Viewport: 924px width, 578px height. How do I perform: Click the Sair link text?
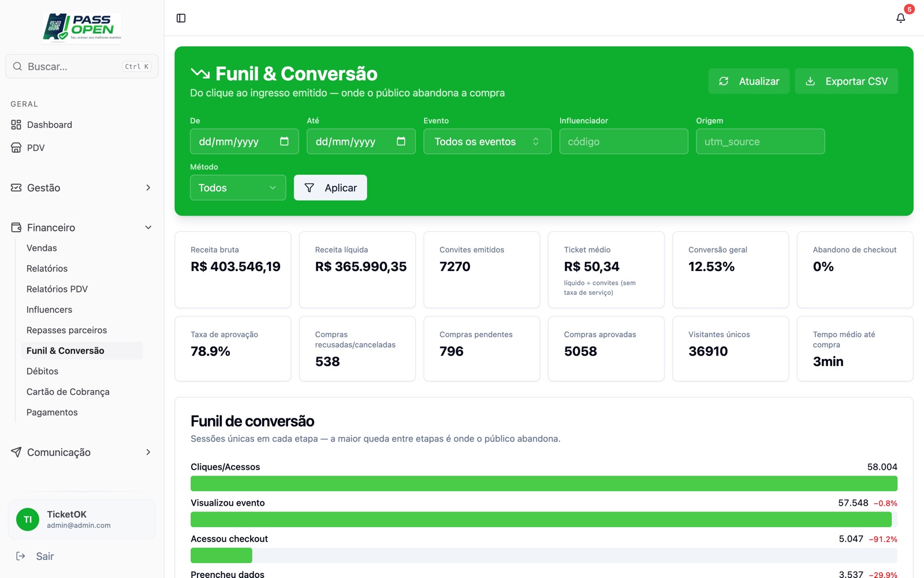point(45,556)
